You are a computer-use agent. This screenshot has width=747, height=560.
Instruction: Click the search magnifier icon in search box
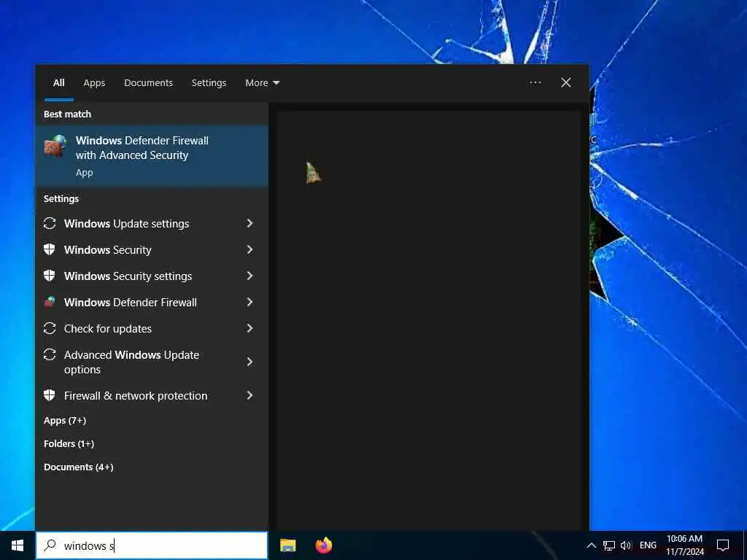tap(50, 545)
